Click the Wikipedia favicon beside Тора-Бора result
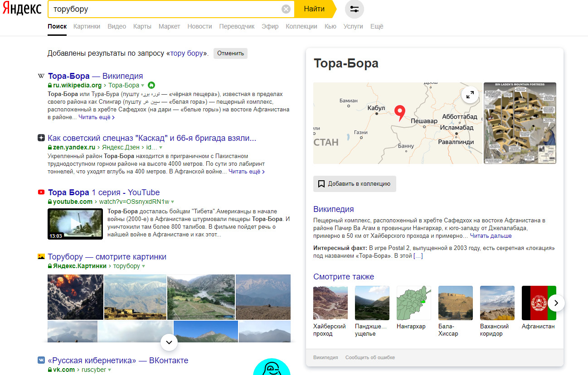Viewport: 588px width, 375px height. pos(41,76)
